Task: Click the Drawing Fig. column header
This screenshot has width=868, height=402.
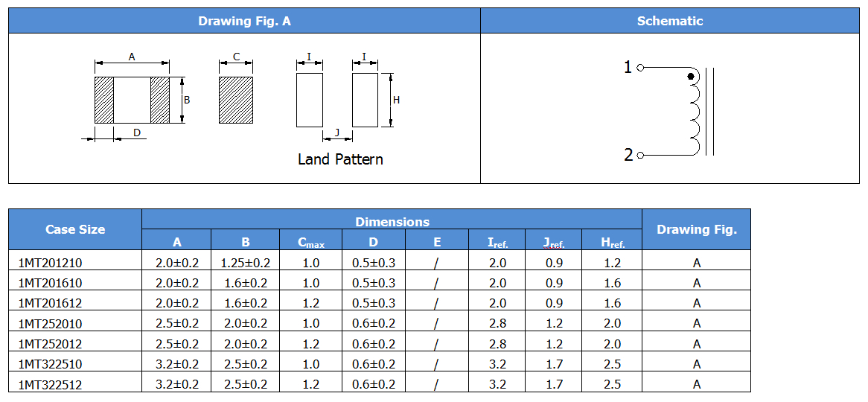Action: point(696,229)
